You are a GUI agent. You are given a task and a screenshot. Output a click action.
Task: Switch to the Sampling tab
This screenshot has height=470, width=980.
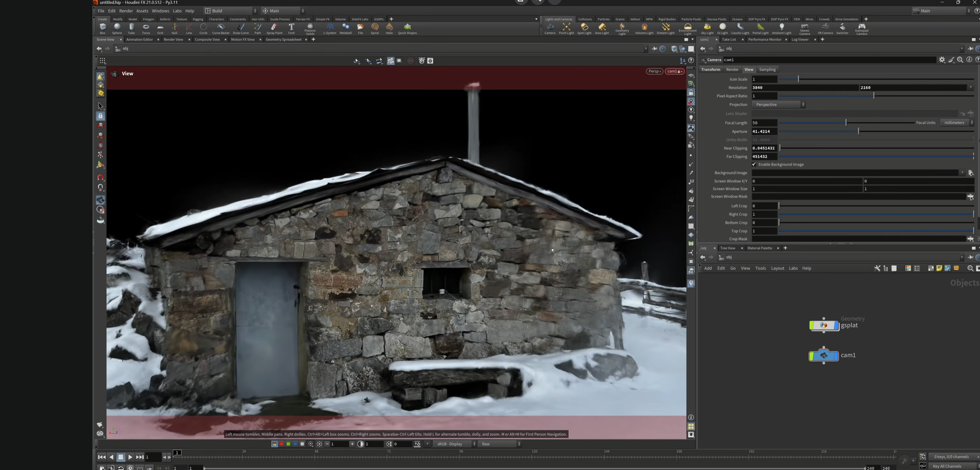767,69
